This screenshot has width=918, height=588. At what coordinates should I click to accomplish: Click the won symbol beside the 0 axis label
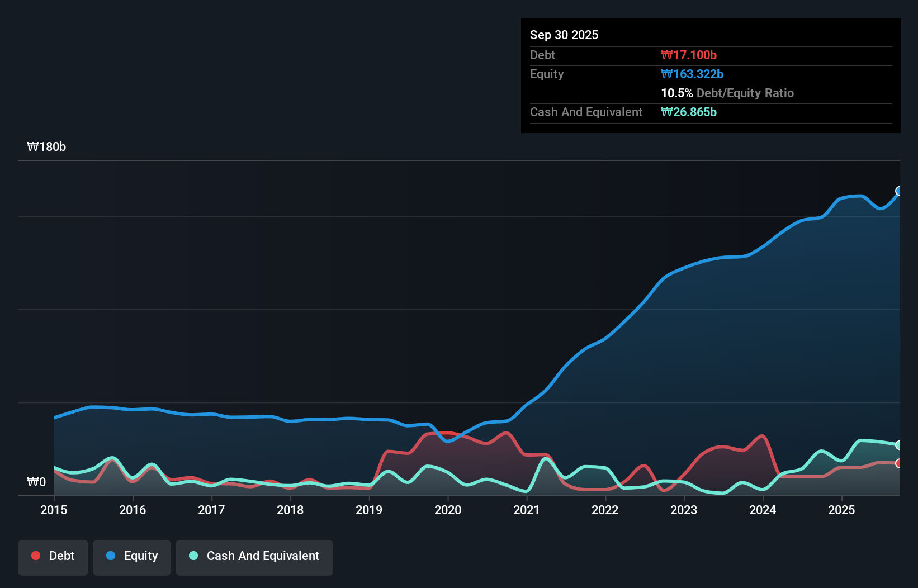32,482
